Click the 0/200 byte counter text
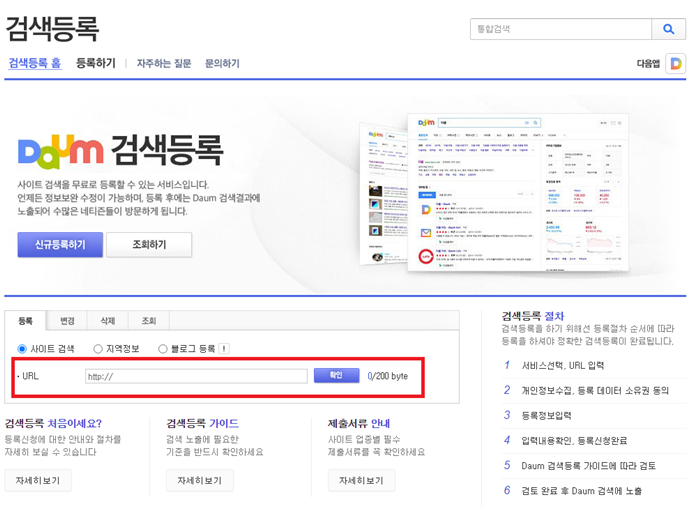This screenshot has height=531, width=700. point(388,376)
